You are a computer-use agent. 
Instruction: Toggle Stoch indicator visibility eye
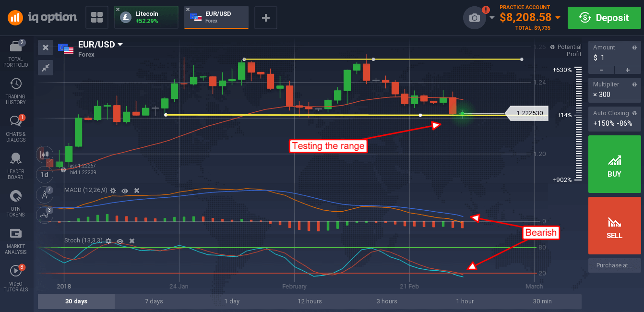120,241
